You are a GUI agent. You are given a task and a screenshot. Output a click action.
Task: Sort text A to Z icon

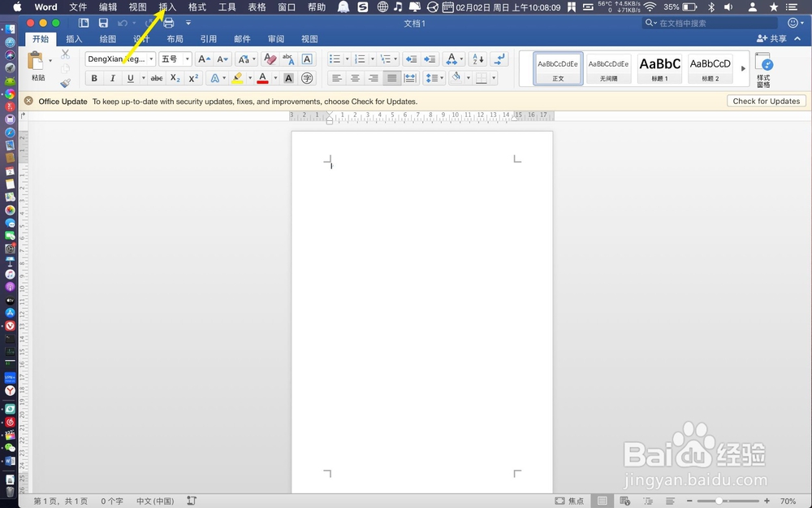(x=478, y=59)
